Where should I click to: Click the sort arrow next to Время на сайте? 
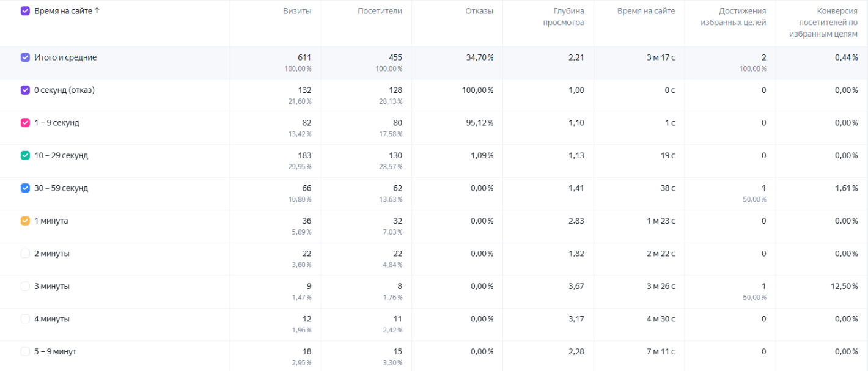click(97, 11)
